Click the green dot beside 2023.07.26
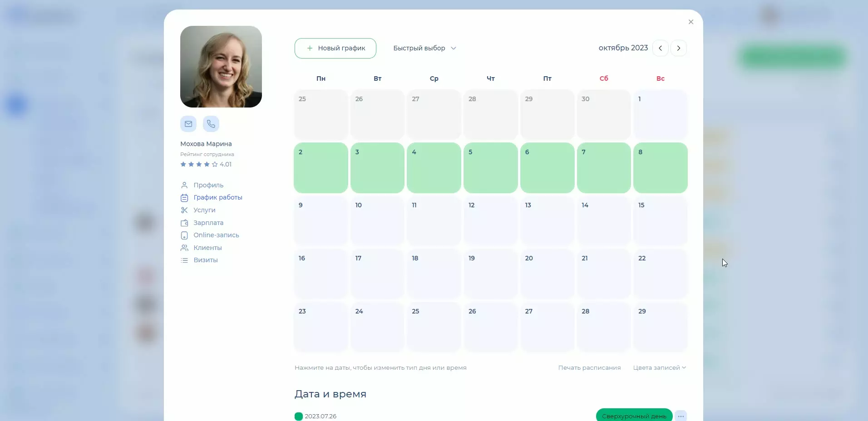Viewport: 868px width, 421px height. coord(298,416)
